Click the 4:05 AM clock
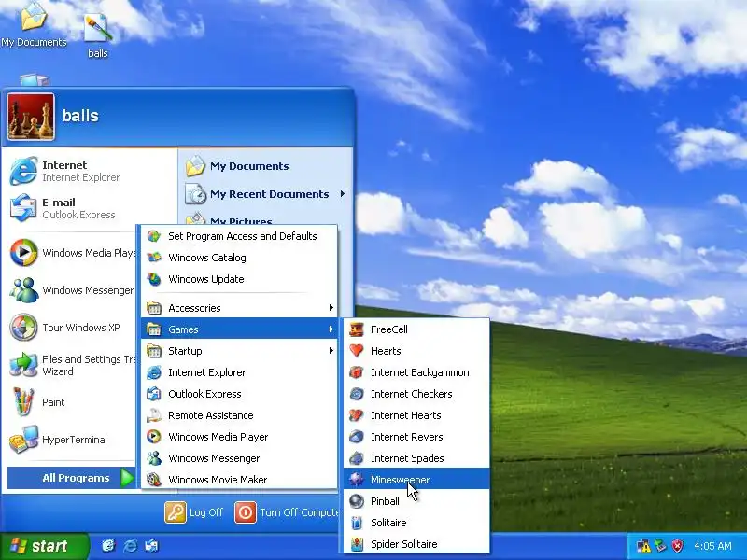 [712, 546]
